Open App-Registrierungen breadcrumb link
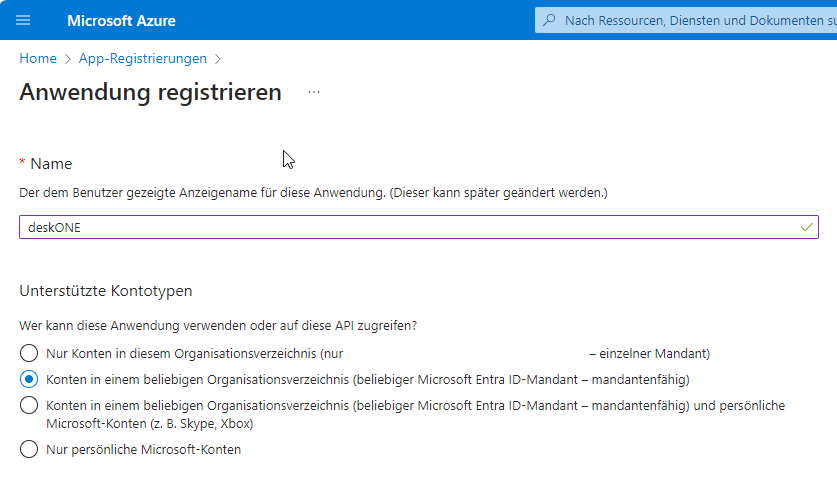Viewport: 837px width, 479px height. click(x=143, y=58)
